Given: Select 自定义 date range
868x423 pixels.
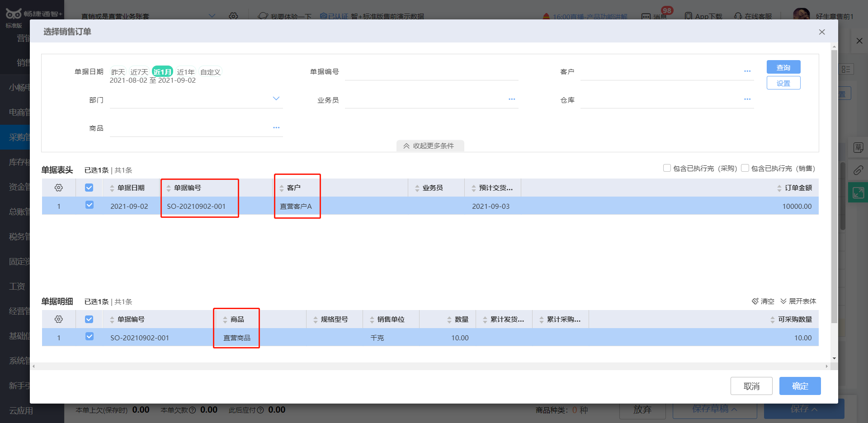Looking at the screenshot, I should click(x=210, y=72).
